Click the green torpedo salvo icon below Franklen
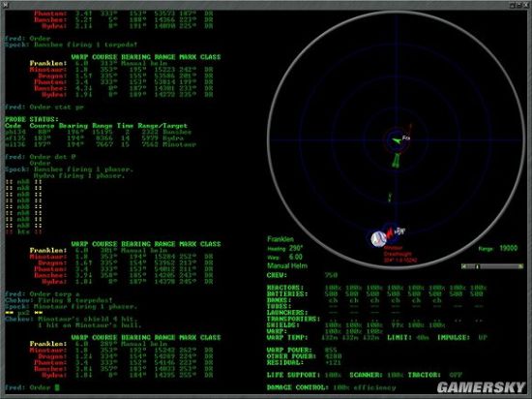 (396, 161)
